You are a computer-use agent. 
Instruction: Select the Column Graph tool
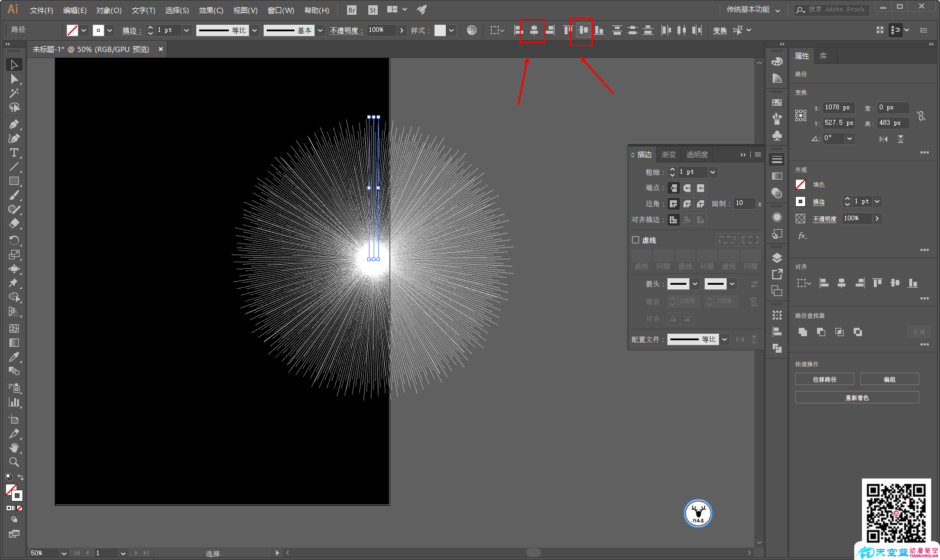point(14,403)
